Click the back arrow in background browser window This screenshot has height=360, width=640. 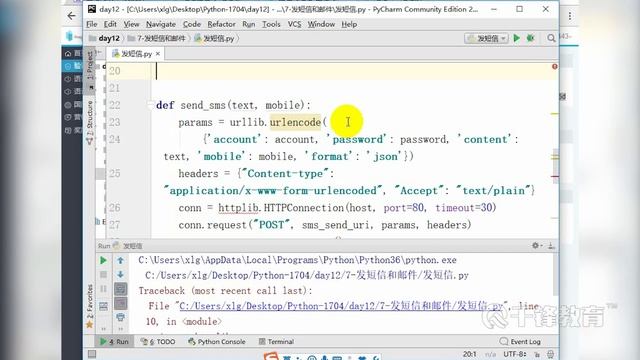coord(71,16)
